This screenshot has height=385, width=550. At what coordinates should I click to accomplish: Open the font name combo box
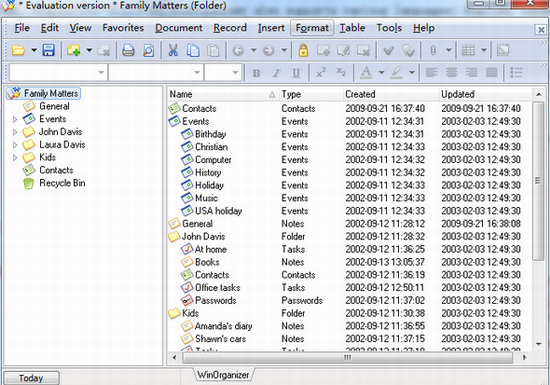coord(155,73)
